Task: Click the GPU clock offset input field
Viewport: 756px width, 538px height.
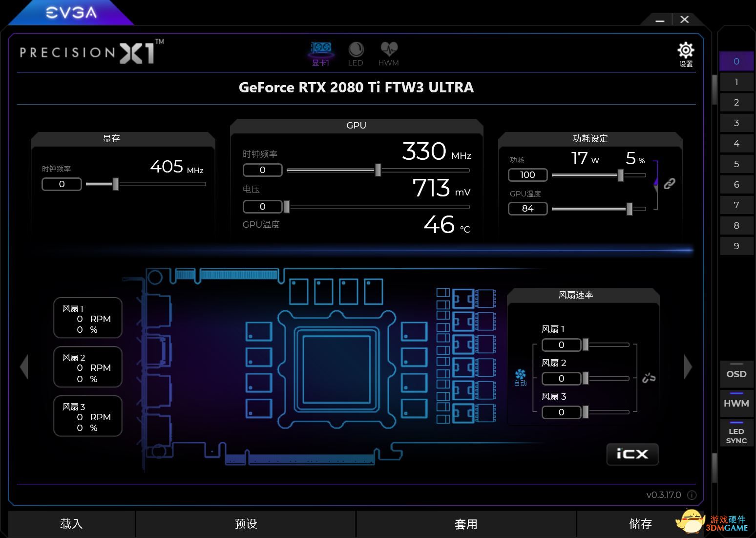Action: pos(263,170)
